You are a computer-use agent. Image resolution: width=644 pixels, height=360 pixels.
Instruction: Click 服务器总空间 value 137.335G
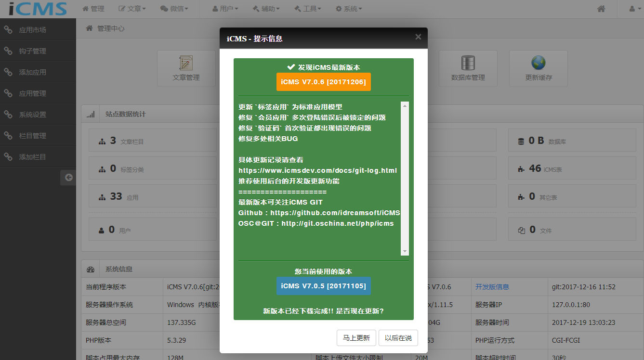point(182,322)
